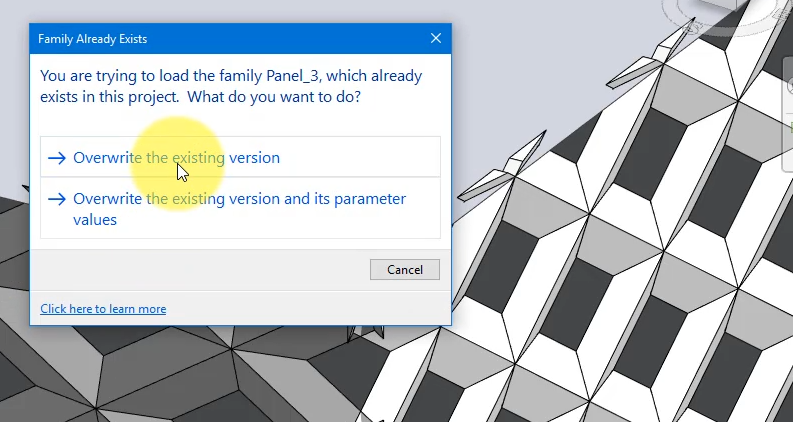This screenshot has height=422, width=793.
Task: Click the arrow icon beside first Overwrite option
Action: 57,158
